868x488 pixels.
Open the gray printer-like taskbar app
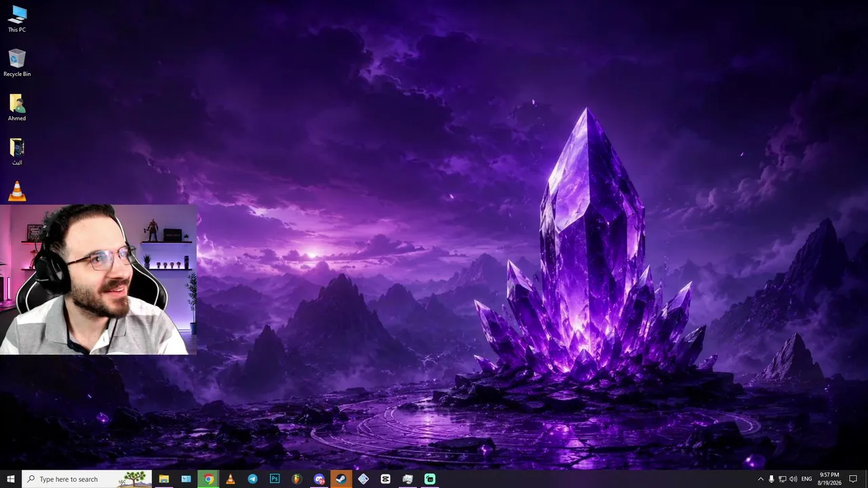click(408, 479)
